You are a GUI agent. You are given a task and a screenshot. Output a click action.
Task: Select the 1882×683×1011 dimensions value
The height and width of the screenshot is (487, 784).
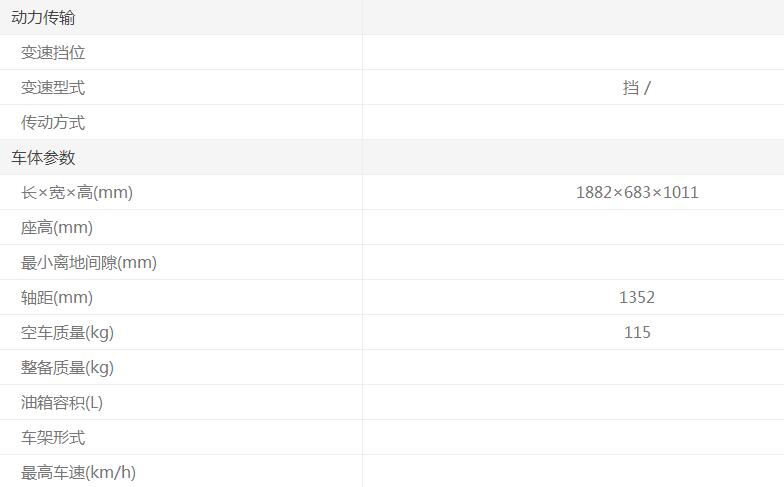pyautogui.click(x=637, y=193)
